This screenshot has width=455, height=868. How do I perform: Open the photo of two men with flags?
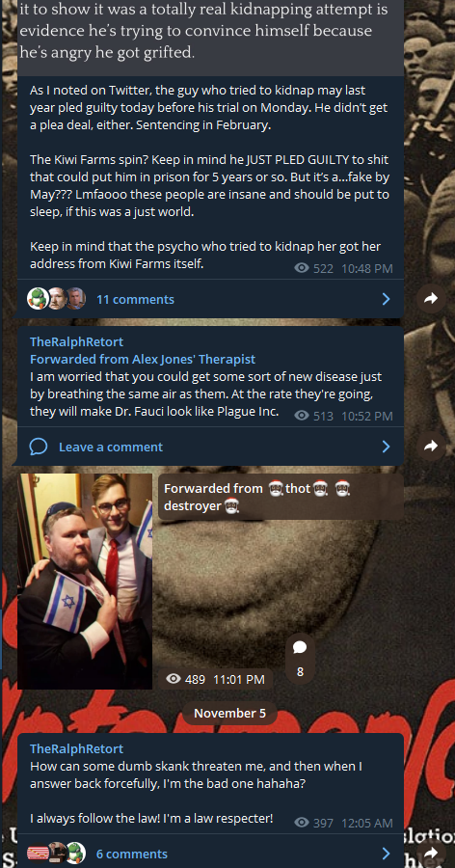85,582
